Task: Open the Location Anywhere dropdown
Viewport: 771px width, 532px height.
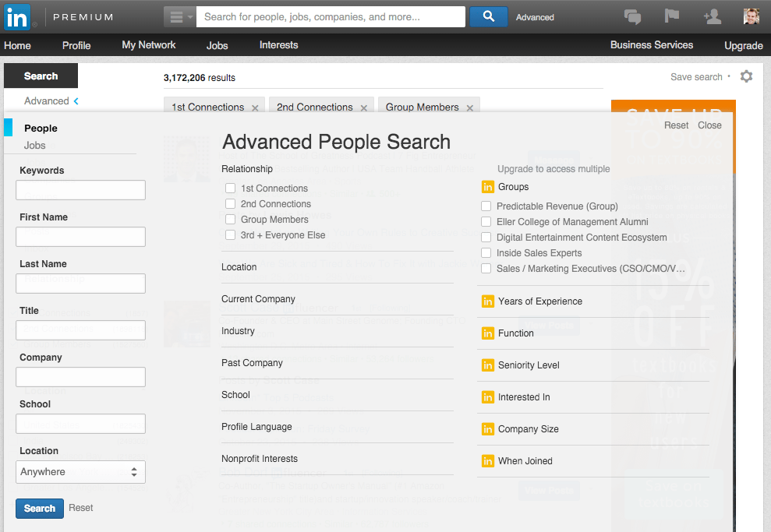Action: 80,472
